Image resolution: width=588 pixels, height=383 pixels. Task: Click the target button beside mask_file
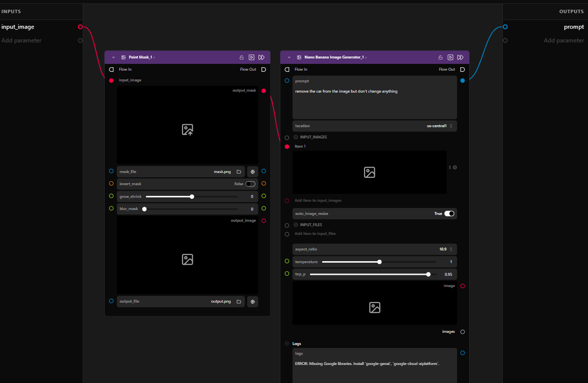(253, 172)
